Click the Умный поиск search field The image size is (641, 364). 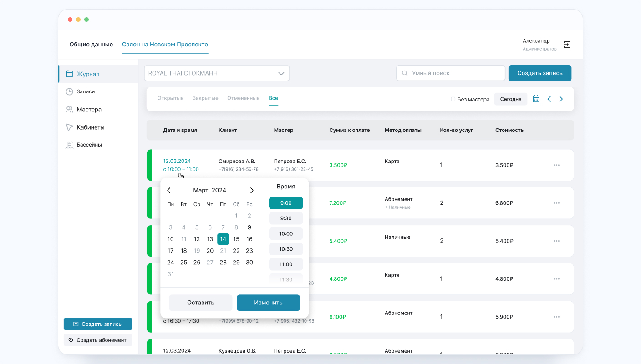click(x=451, y=73)
